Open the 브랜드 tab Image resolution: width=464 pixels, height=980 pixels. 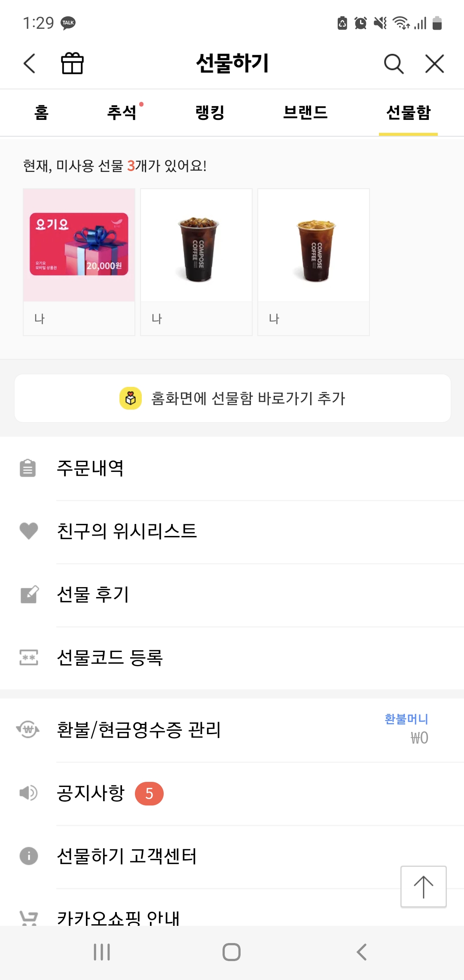(305, 113)
